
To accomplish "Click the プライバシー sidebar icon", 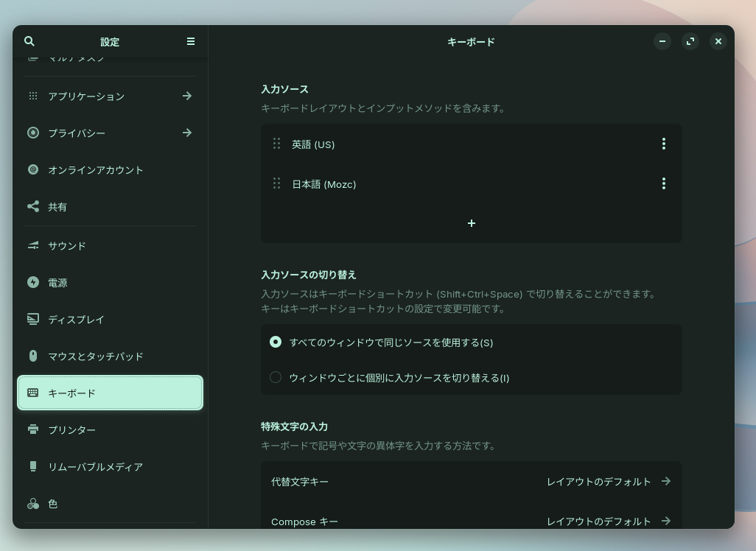I will click(32, 133).
